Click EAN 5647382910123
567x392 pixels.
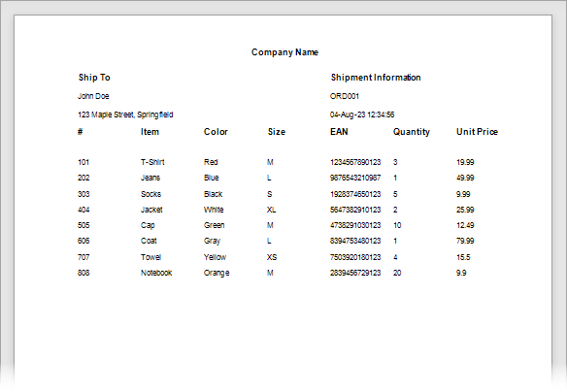(355, 210)
